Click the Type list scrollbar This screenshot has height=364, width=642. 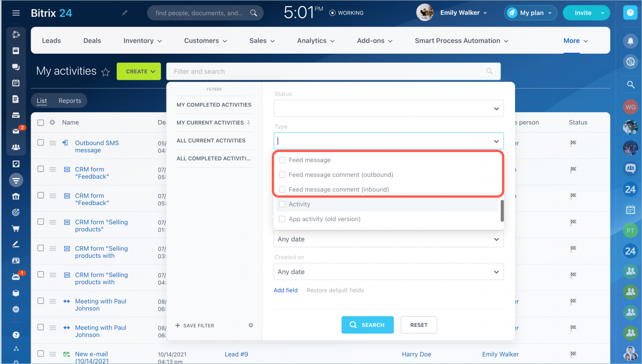(x=502, y=211)
